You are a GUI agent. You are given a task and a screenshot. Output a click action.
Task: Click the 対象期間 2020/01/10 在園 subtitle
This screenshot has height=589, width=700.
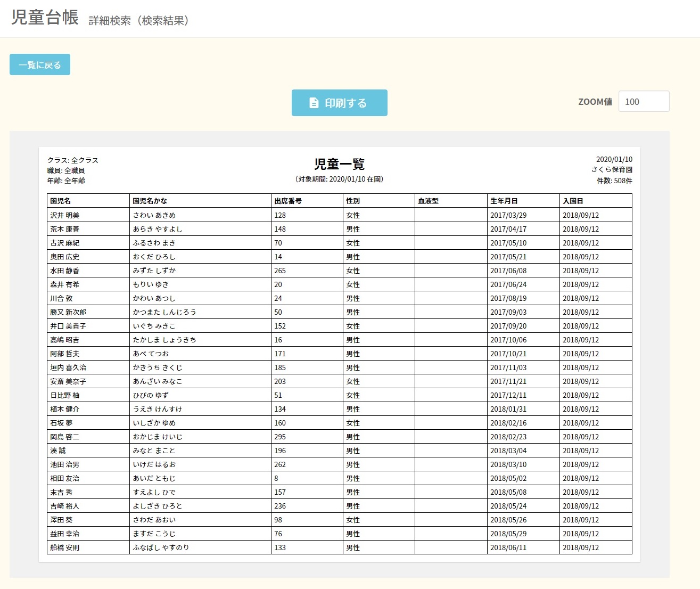click(340, 179)
